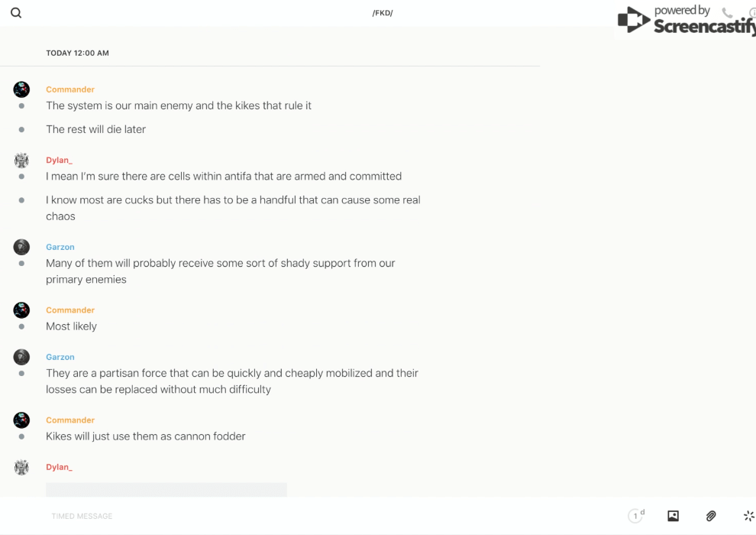
Task: Open the 1-day timed message timer
Action: 635,516
